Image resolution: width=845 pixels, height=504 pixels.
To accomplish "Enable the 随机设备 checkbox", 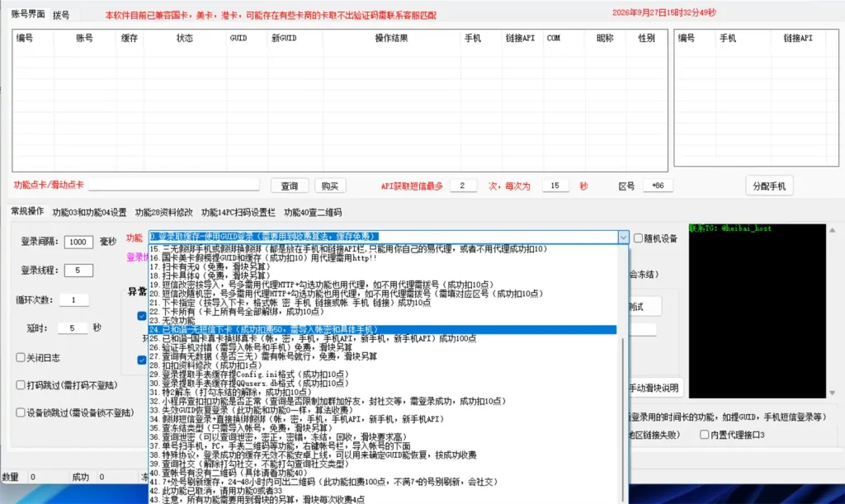I will click(x=640, y=238).
